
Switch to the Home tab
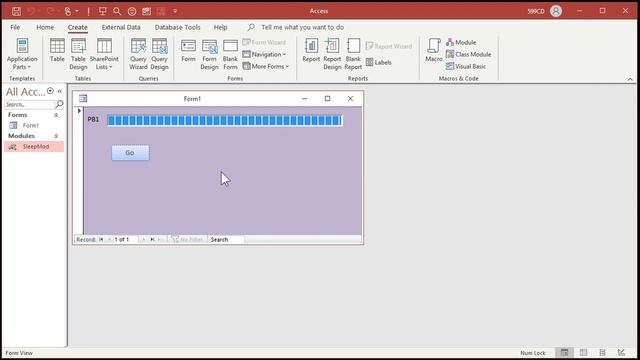click(45, 27)
